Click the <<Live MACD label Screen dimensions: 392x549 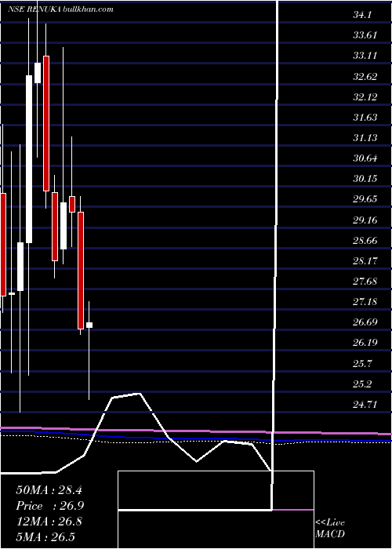pos(330,529)
